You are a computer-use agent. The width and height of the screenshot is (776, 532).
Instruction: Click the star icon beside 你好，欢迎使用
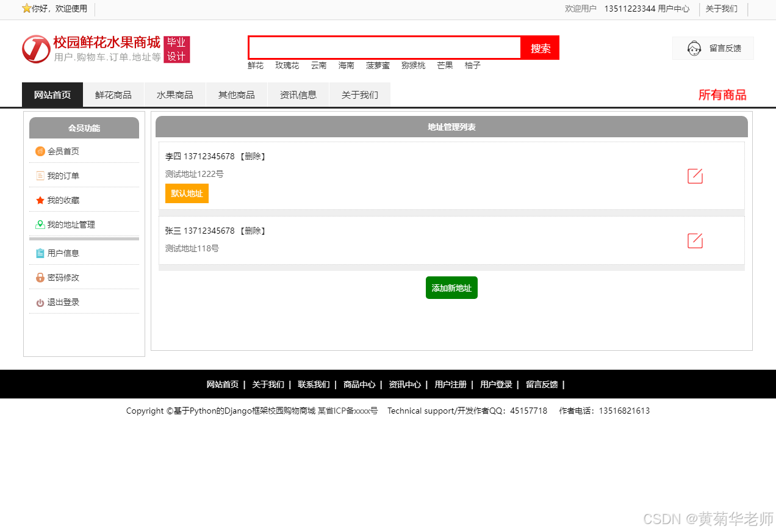click(x=26, y=9)
